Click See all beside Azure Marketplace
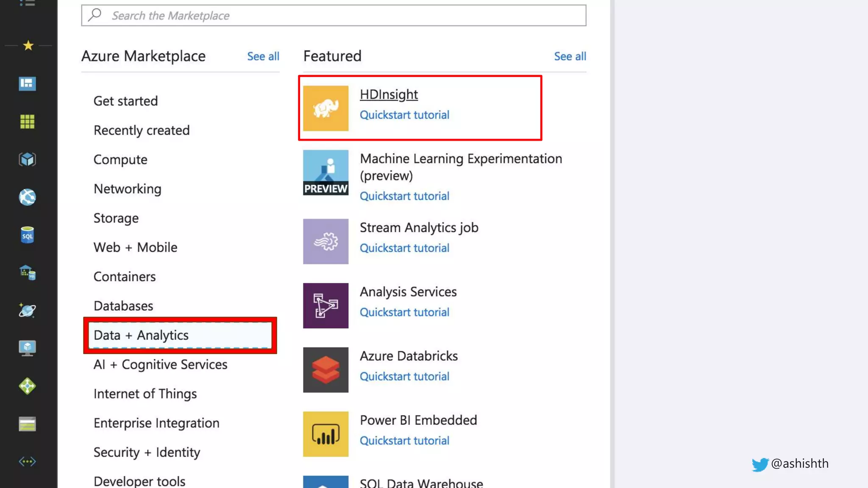868x488 pixels. 263,56
